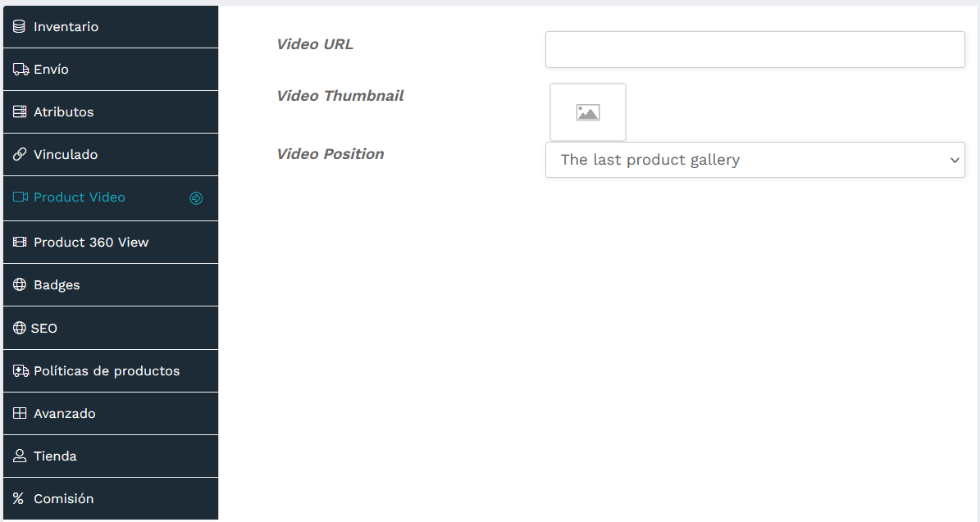Select the Tienda person icon
The image size is (980, 522).
click(18, 456)
